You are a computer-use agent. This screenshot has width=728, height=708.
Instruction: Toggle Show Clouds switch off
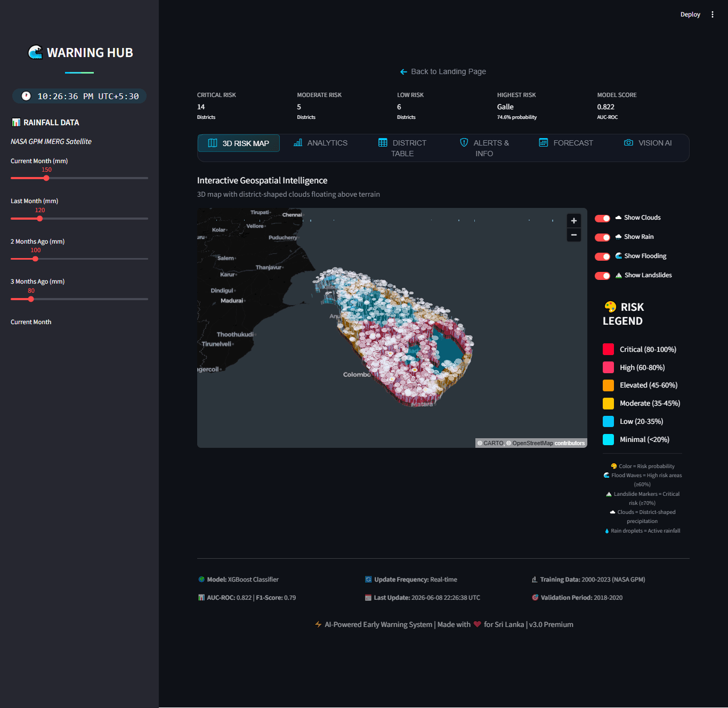point(602,218)
